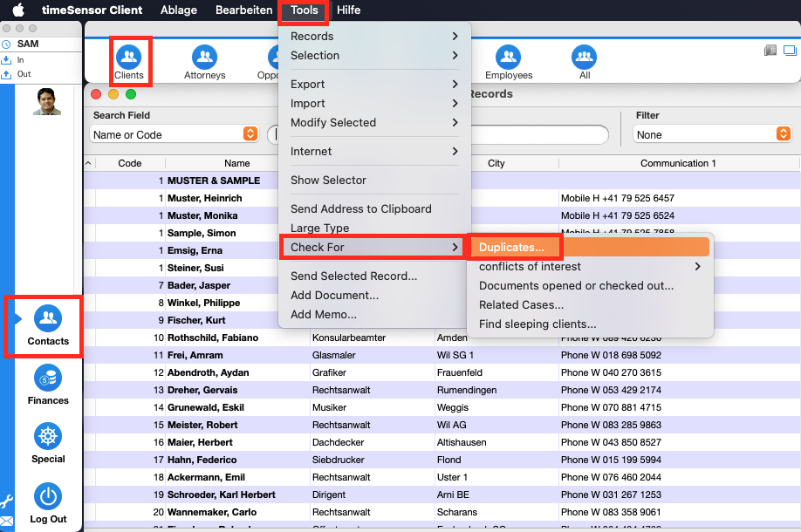This screenshot has width=801, height=532.
Task: Click the blue window layout icon
Action: (x=790, y=50)
